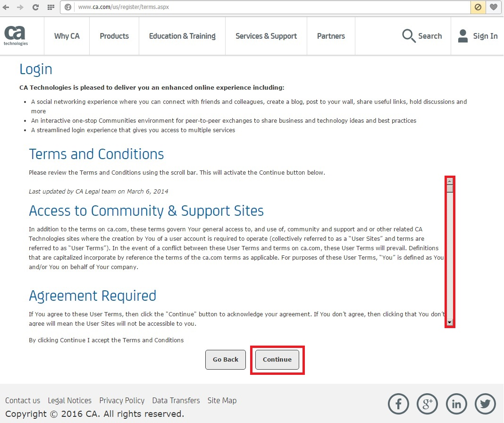Reload the page with refresh icon
Image resolution: width=504 pixels, height=423 pixels.
tap(35, 7)
